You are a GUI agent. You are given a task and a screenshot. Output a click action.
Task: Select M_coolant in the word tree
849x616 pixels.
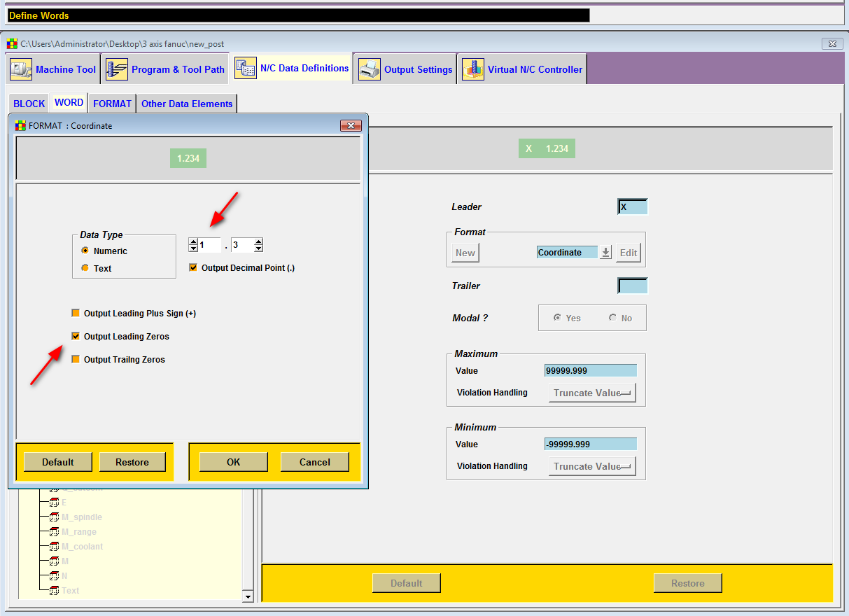83,547
